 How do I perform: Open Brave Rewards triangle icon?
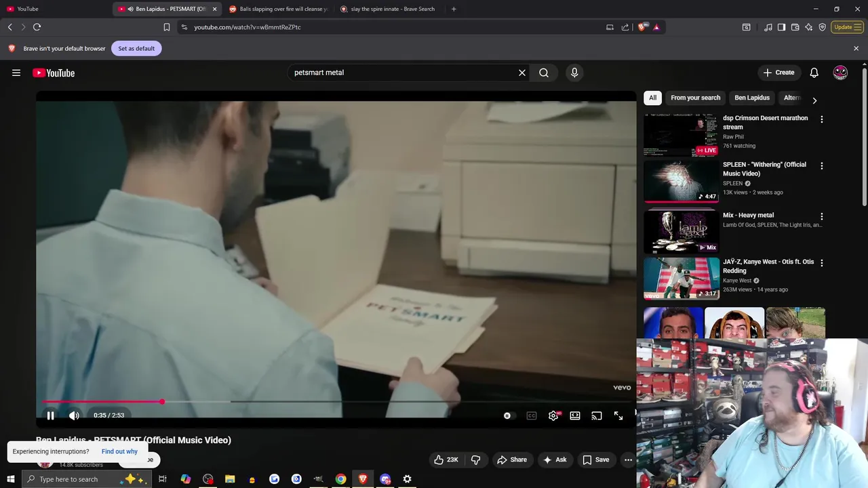click(x=656, y=27)
